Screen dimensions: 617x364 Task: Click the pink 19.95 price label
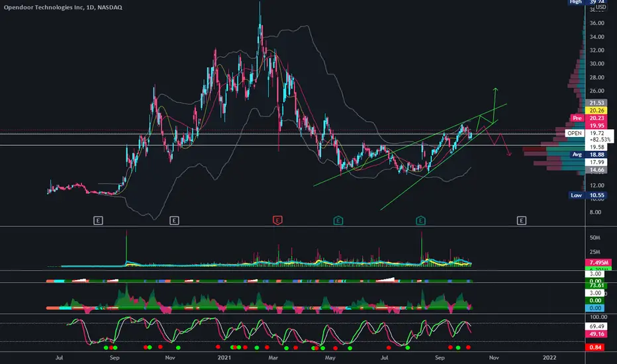point(596,126)
